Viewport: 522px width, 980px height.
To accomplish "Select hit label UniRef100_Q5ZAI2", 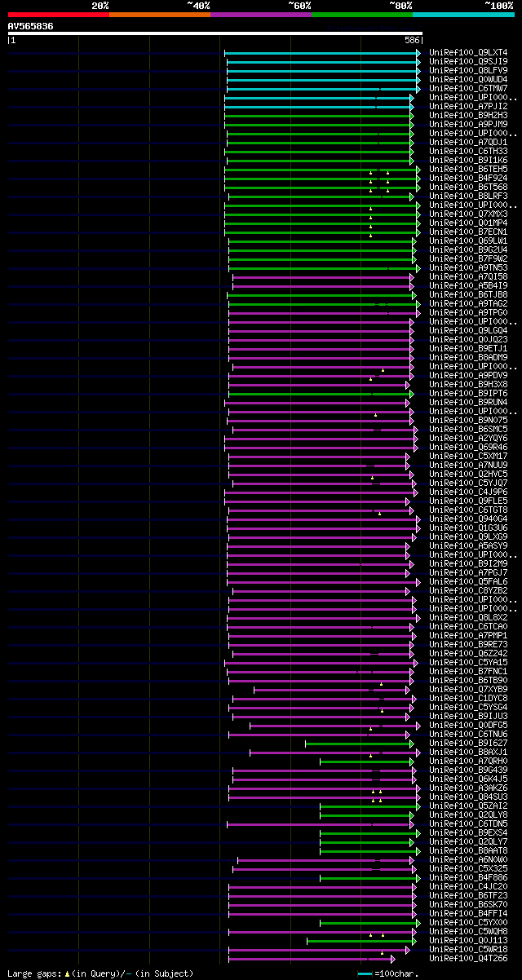I will pyautogui.click(x=468, y=806).
